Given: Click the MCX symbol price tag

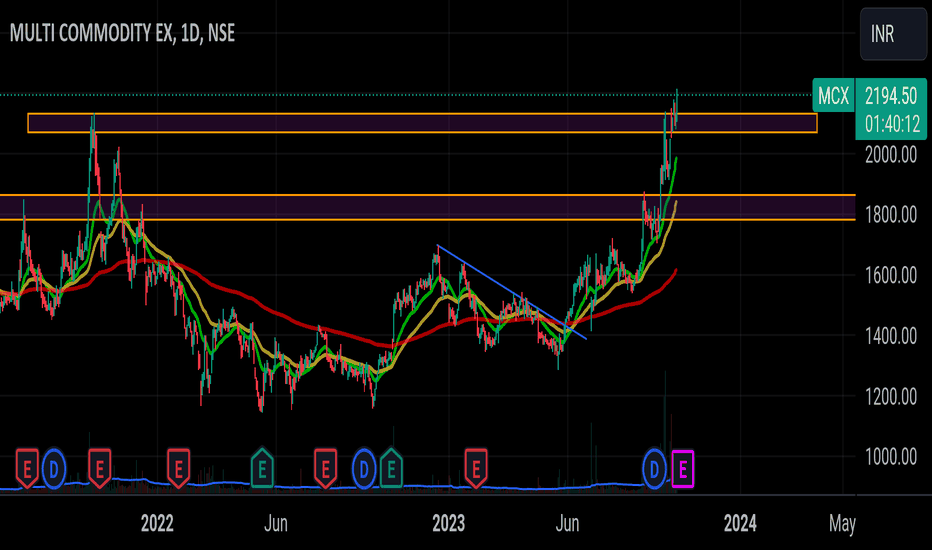Looking at the screenshot, I should [x=833, y=95].
